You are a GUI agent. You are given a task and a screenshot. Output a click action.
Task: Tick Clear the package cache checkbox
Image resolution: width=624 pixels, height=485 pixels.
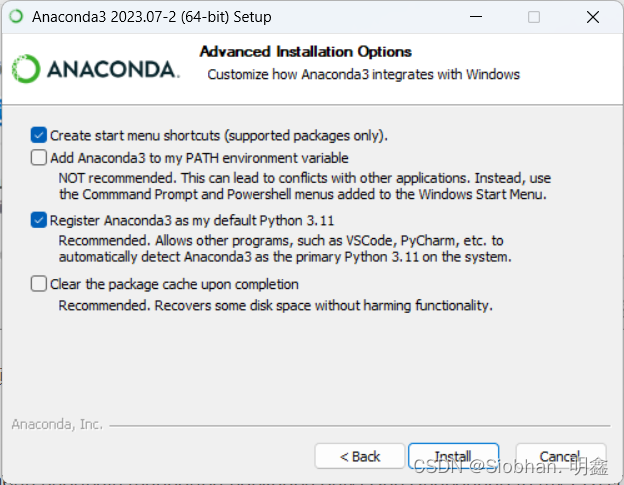click(39, 284)
